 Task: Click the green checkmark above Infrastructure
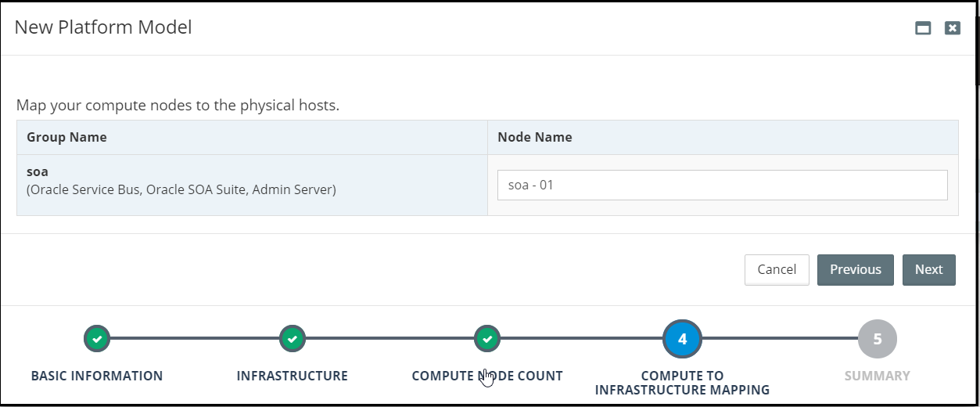point(292,339)
